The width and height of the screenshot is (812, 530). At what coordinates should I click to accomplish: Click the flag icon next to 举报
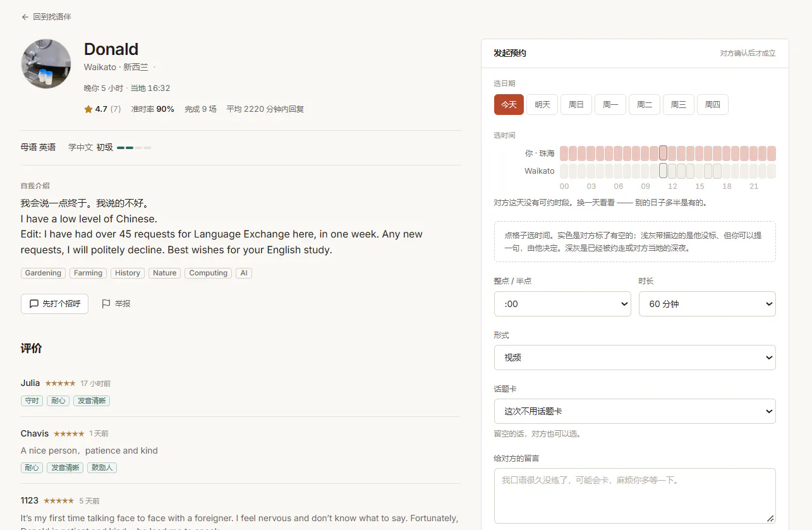pyautogui.click(x=106, y=304)
